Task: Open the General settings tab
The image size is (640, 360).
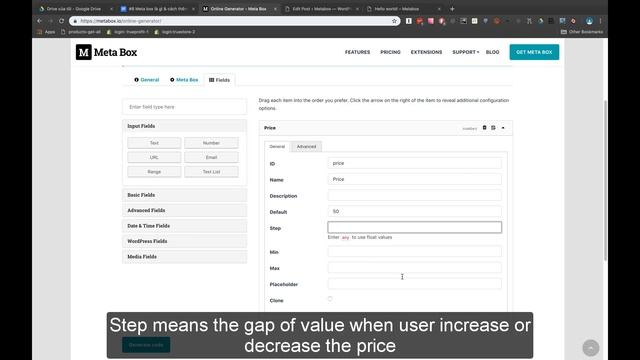Action: (147, 80)
